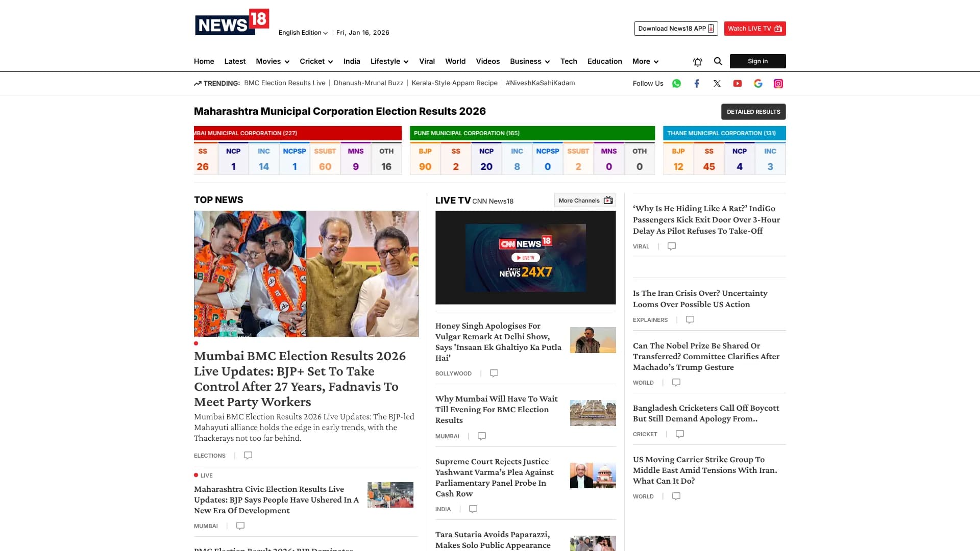Screen dimensions: 980x551
Task: Click comment icon for IndiGo passengers article
Action: point(672,246)
